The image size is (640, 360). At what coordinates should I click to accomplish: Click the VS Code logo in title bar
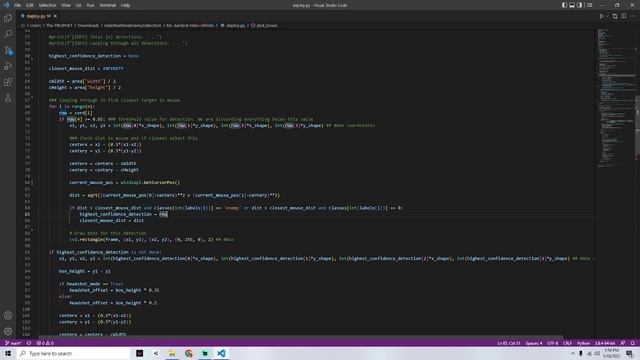(6, 5)
